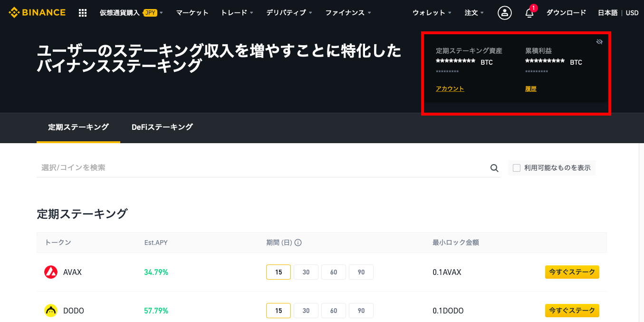
Task: Click the 最小ロック金額 column header
Action: point(456,243)
